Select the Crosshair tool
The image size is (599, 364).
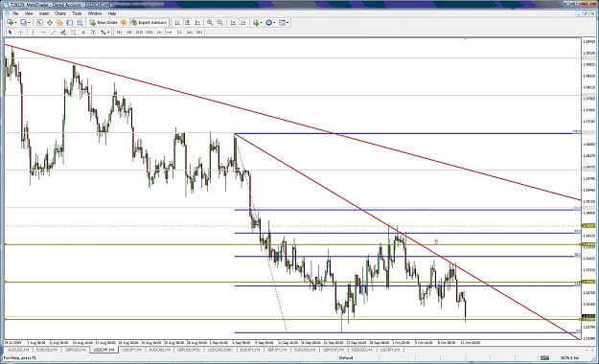click(x=21, y=32)
